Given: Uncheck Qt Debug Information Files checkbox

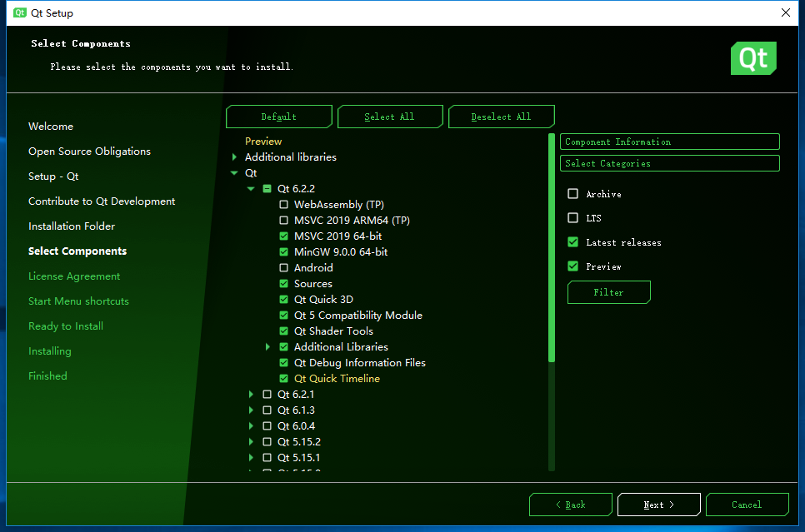Looking at the screenshot, I should coord(283,363).
